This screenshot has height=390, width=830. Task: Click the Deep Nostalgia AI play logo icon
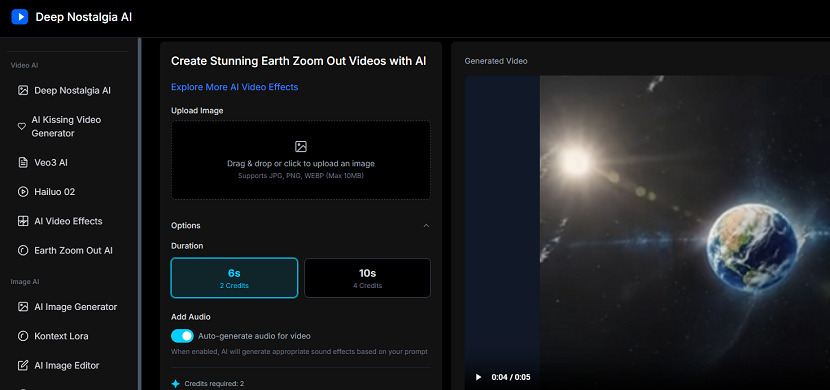[x=20, y=17]
